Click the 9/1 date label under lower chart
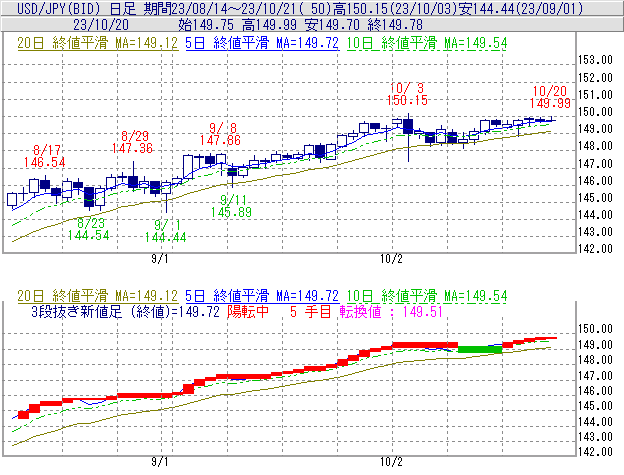This screenshot has width=624, height=475. click(160, 462)
